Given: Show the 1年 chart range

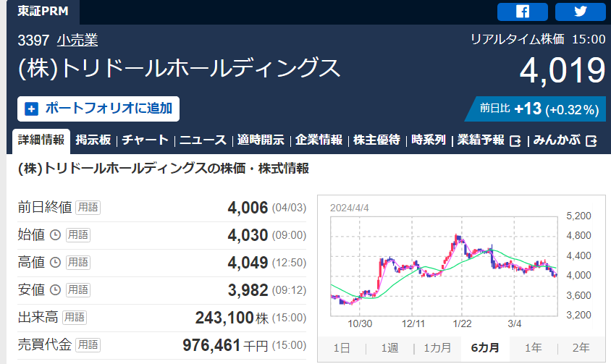Looking at the screenshot, I should [533, 348].
